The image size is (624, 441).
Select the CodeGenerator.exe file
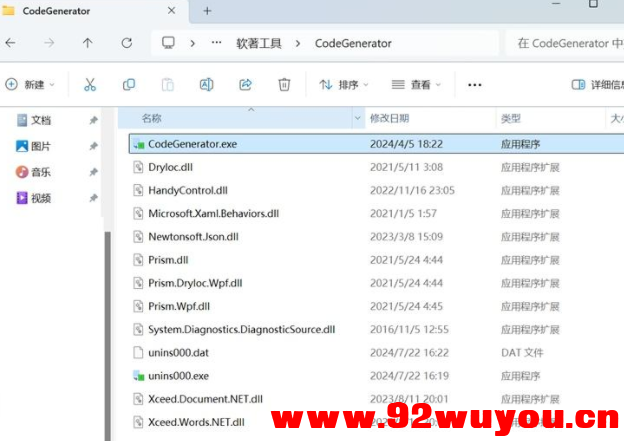pos(192,144)
